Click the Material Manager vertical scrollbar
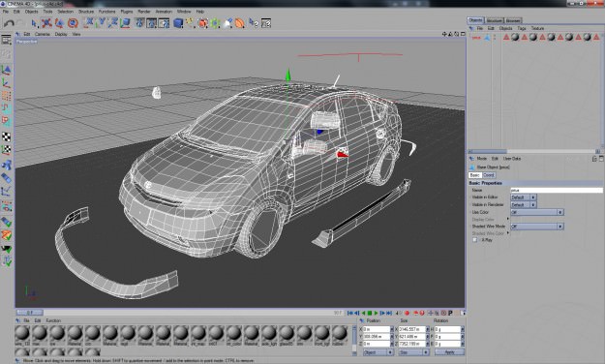605x364 pixels. click(354, 340)
